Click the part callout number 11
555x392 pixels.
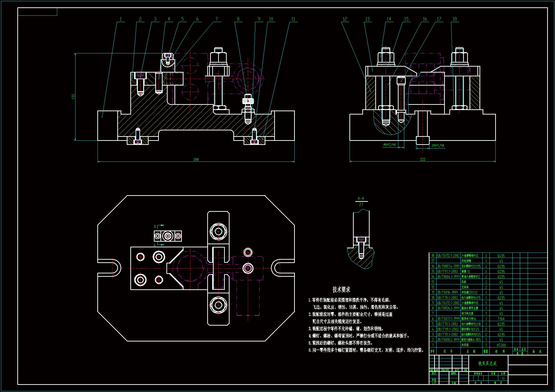(x=293, y=19)
